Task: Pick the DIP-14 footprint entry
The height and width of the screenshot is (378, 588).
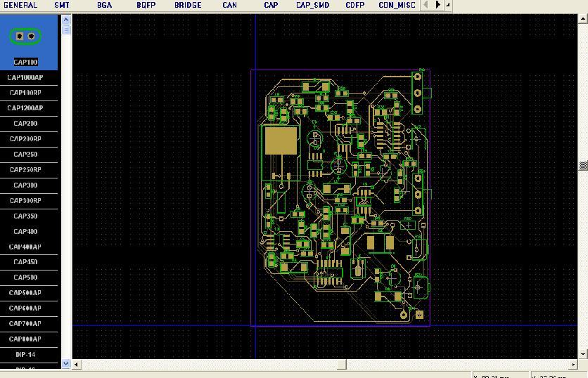Action: click(x=25, y=355)
